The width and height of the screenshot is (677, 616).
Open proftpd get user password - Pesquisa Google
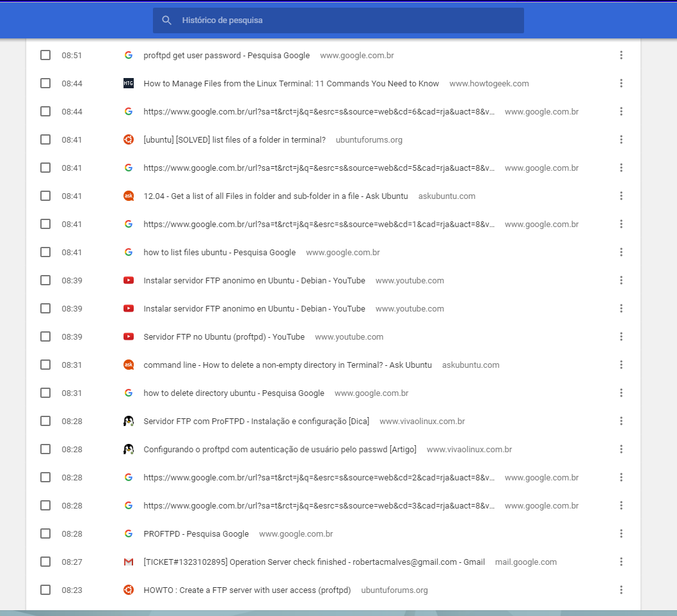227,55
